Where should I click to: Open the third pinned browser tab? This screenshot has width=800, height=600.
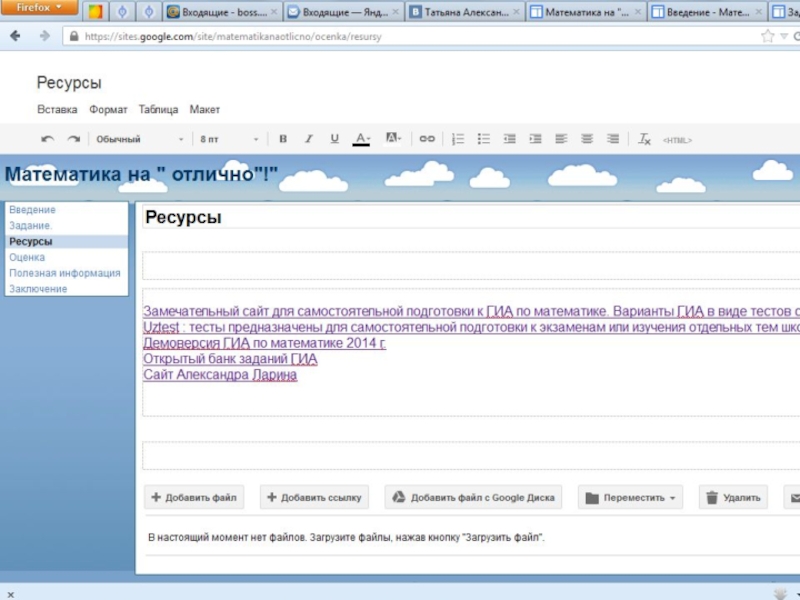[x=148, y=12]
